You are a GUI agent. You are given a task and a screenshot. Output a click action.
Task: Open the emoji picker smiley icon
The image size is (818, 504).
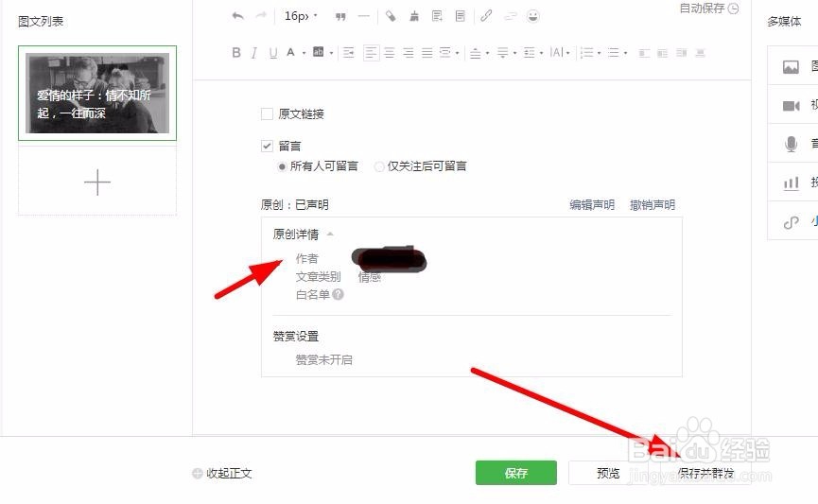pos(532,16)
